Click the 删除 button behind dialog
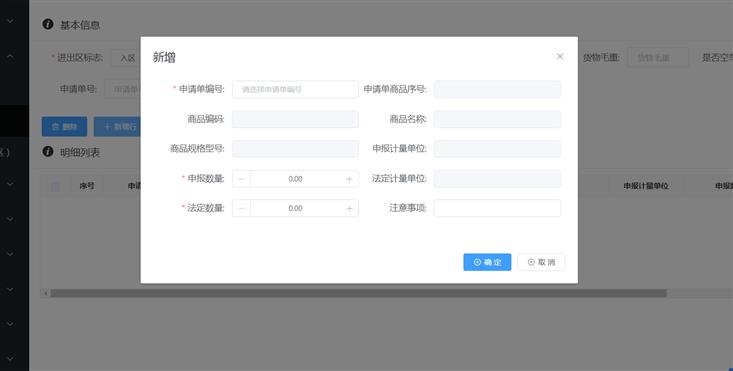This screenshot has height=371, width=733. click(x=64, y=127)
